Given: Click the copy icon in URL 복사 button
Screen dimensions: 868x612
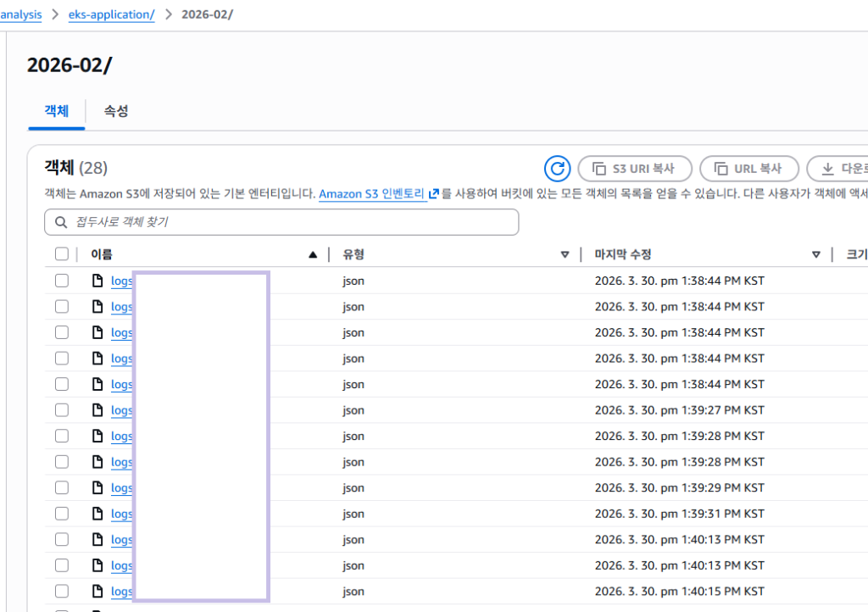Looking at the screenshot, I should coord(721,169).
